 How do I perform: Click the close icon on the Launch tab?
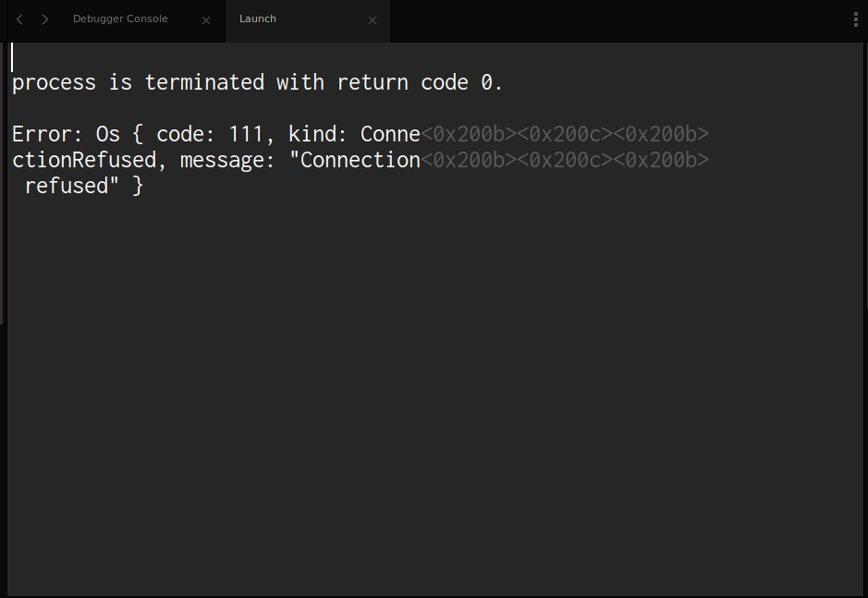pyautogui.click(x=373, y=19)
